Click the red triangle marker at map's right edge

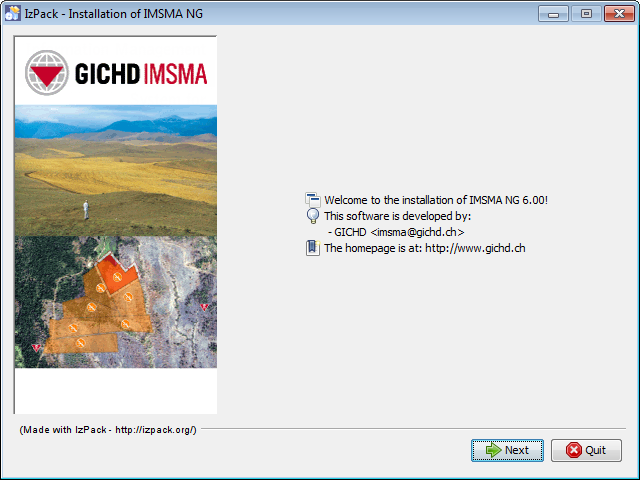[x=204, y=307]
